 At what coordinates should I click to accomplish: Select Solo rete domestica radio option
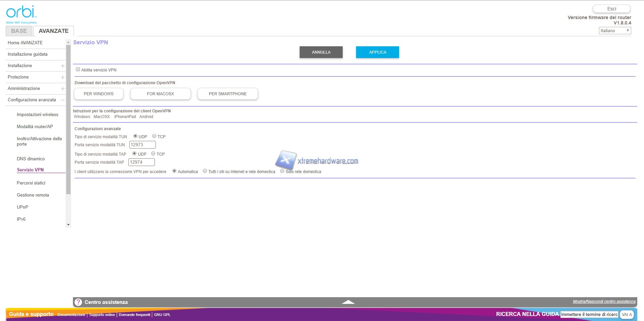pyautogui.click(x=282, y=171)
